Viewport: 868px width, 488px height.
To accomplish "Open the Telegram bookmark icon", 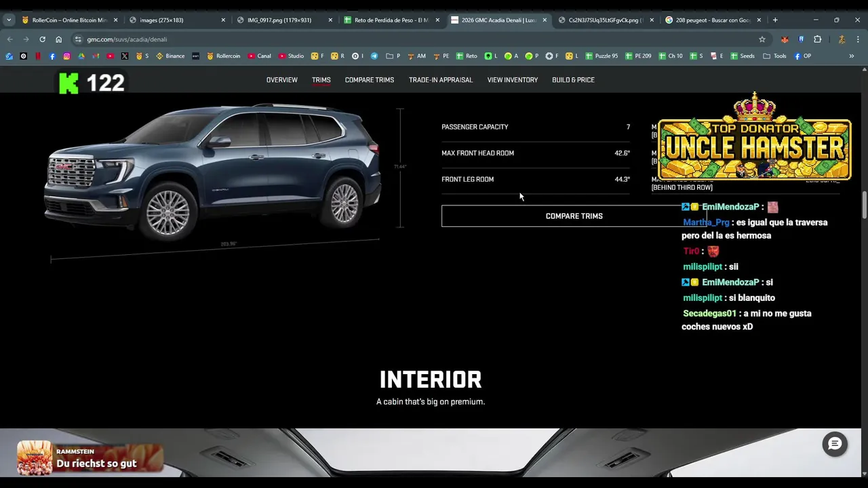I will pyautogui.click(x=374, y=56).
